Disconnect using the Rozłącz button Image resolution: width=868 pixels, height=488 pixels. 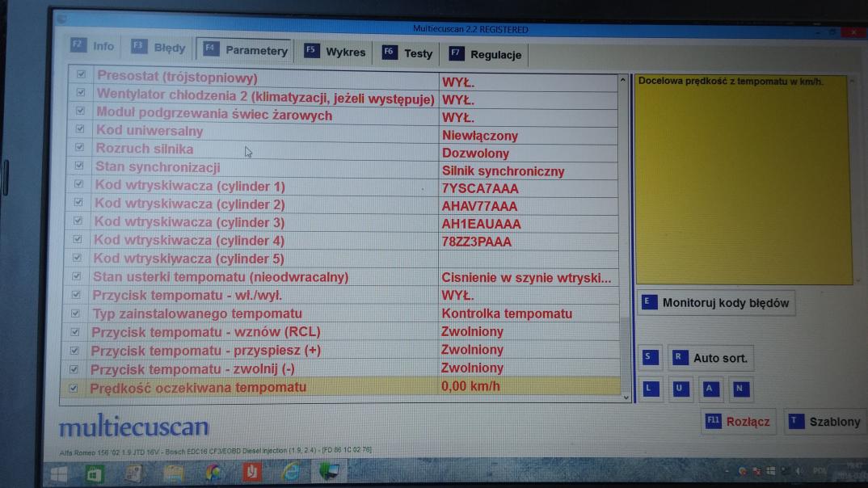(738, 422)
